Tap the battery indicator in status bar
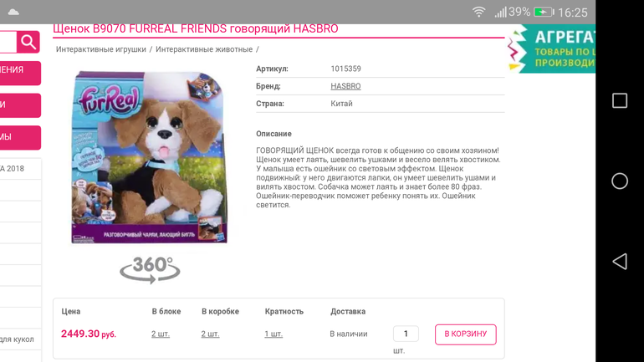The height and width of the screenshot is (362, 644). pyautogui.click(x=544, y=13)
